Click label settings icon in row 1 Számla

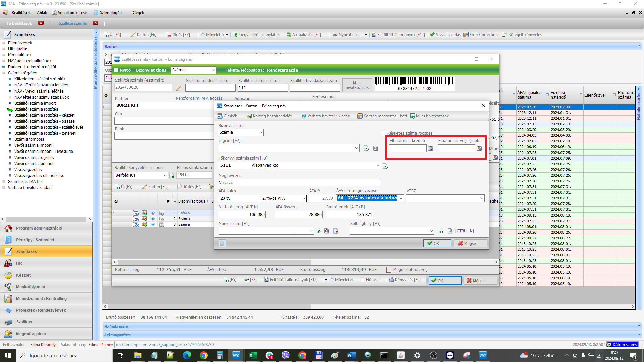click(x=136, y=213)
